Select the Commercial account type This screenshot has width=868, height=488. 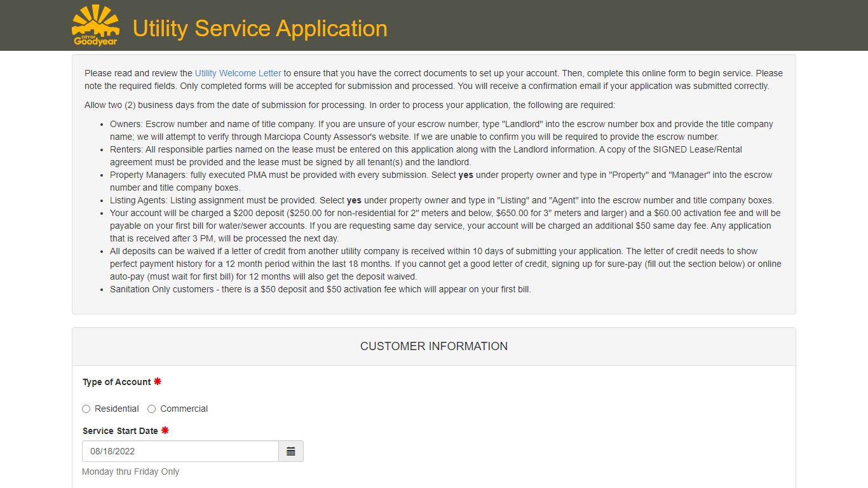coord(152,409)
